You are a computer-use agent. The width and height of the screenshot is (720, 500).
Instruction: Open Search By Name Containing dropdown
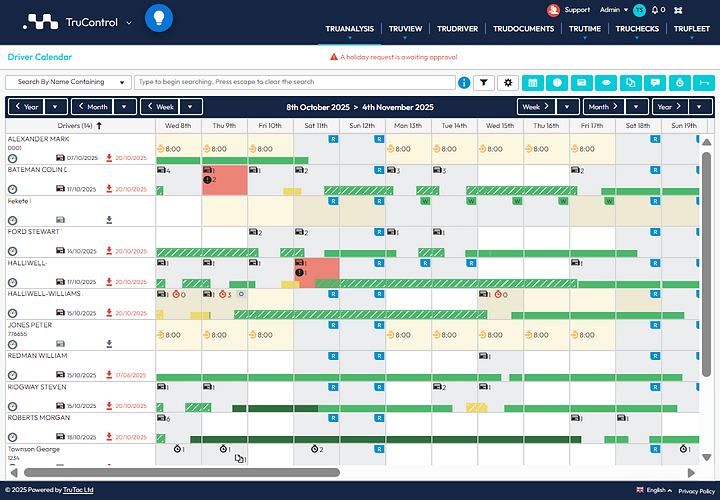coord(68,82)
